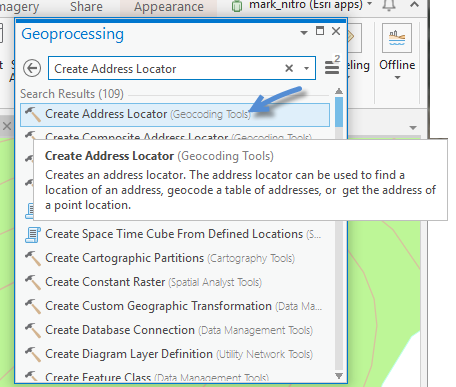Switch to the Share ribbon tab
456x387 pixels.
(86, 7)
